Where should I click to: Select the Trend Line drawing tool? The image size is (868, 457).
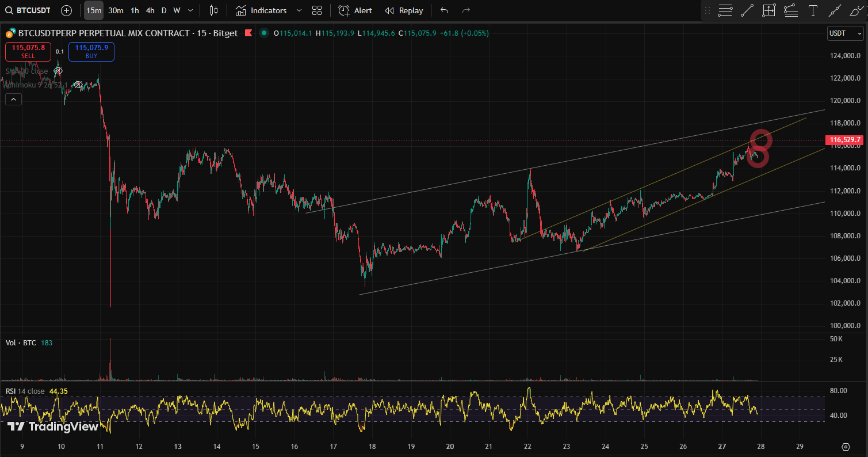pyautogui.click(x=747, y=10)
